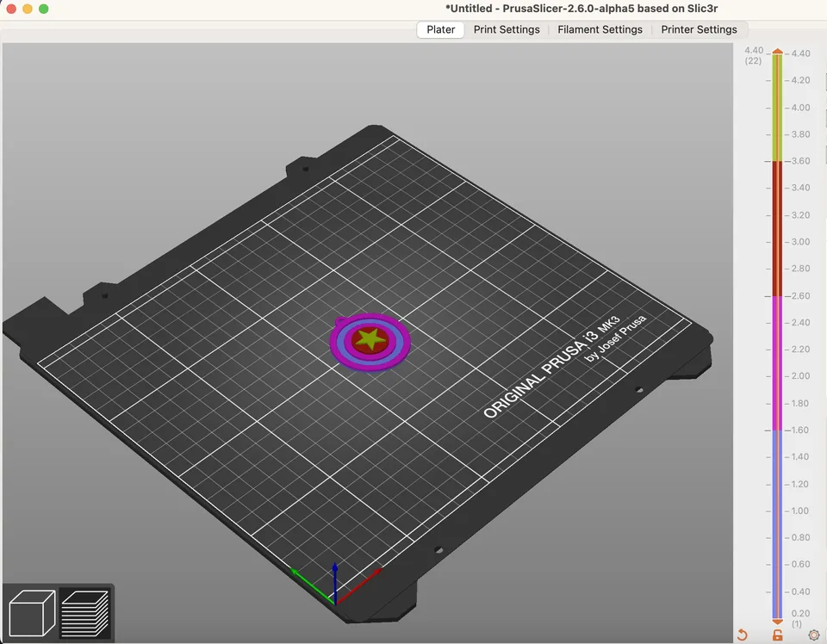Viewport: 827px width, 644px height.
Task: Click the 4.40 (22) top layer readout
Action: coord(754,55)
